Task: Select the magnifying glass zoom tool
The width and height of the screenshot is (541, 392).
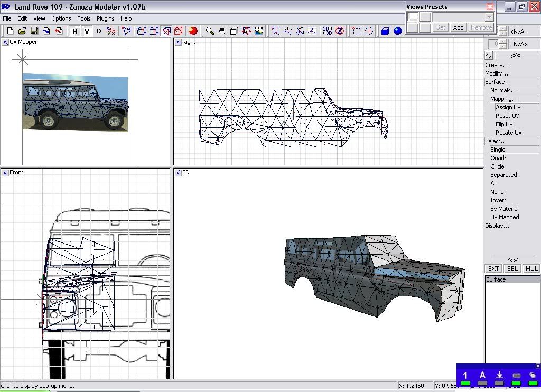Action: tap(210, 31)
